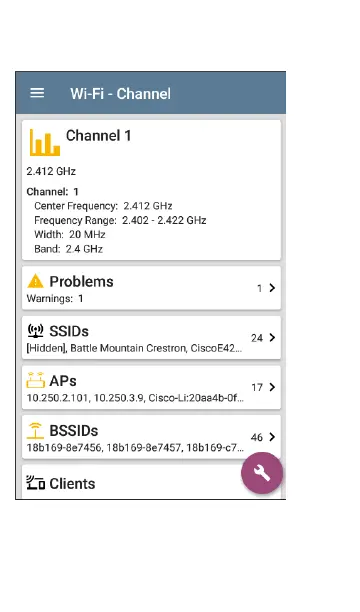Expand BSSIDs chevron next to 46
The width and height of the screenshot is (360, 612).
coord(272,437)
